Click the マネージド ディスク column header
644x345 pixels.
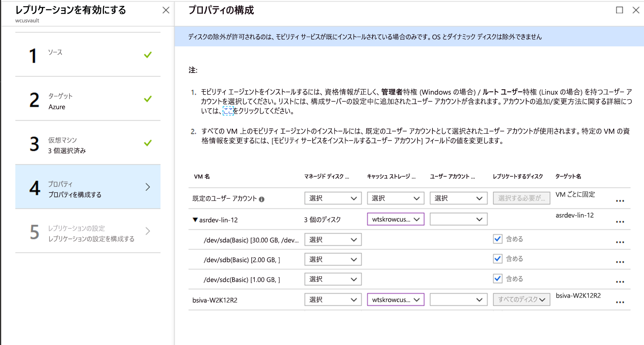[x=326, y=176]
